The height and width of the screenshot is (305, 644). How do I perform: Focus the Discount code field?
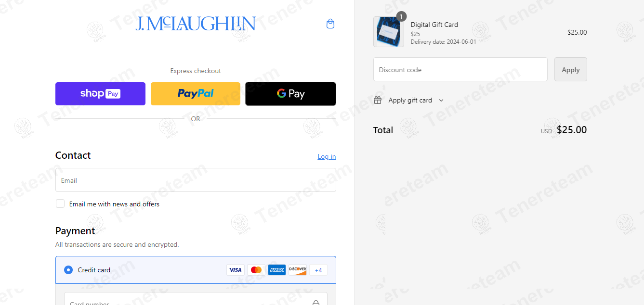(460, 69)
